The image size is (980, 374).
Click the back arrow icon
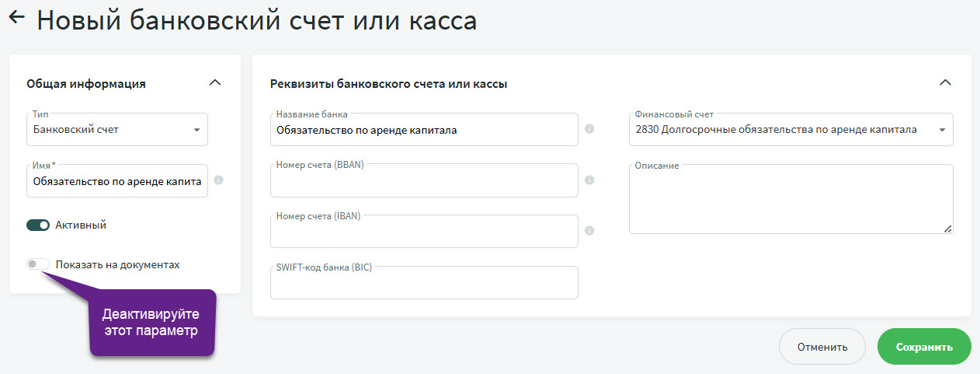[16, 18]
